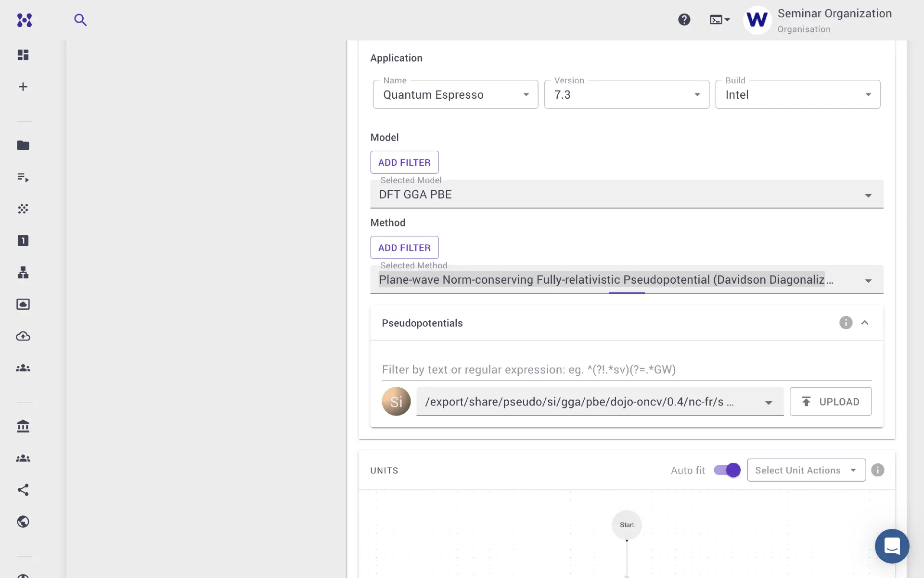Open the jobs list icon in sidebar
This screenshot has height=578, width=924.
pos(23,177)
